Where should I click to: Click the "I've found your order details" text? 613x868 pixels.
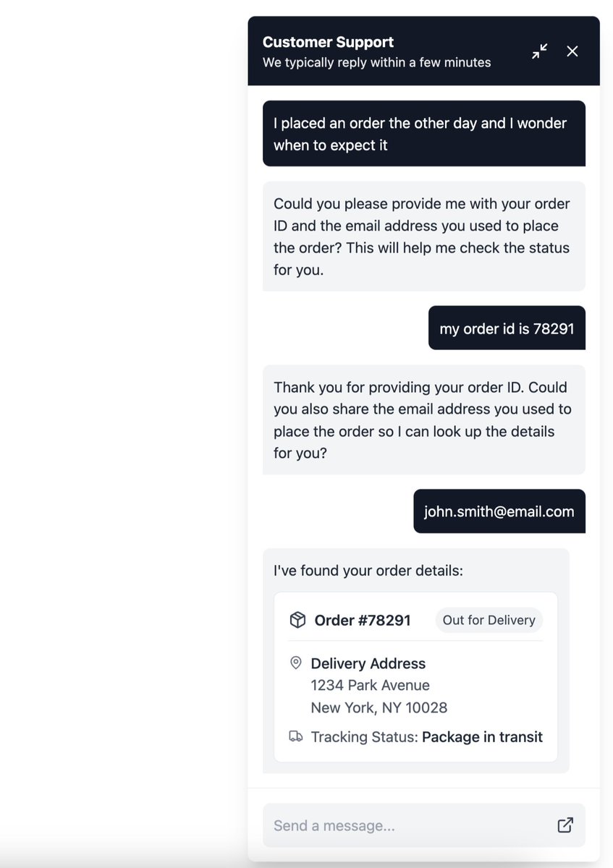(368, 571)
